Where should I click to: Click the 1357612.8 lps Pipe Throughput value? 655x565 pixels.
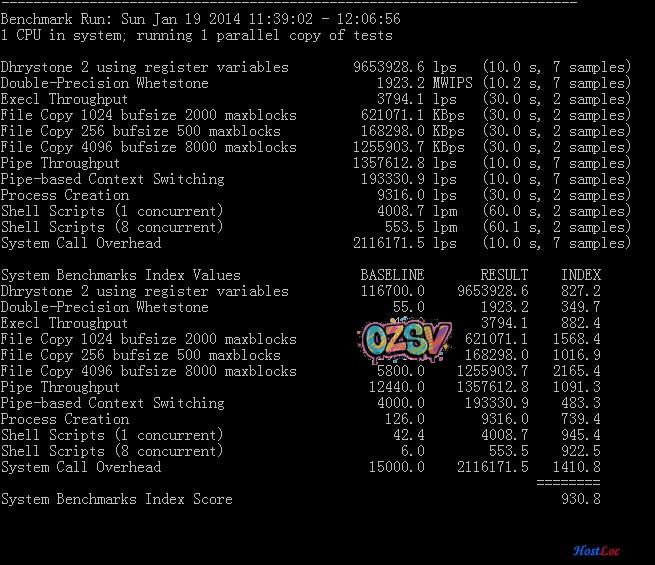404,163
